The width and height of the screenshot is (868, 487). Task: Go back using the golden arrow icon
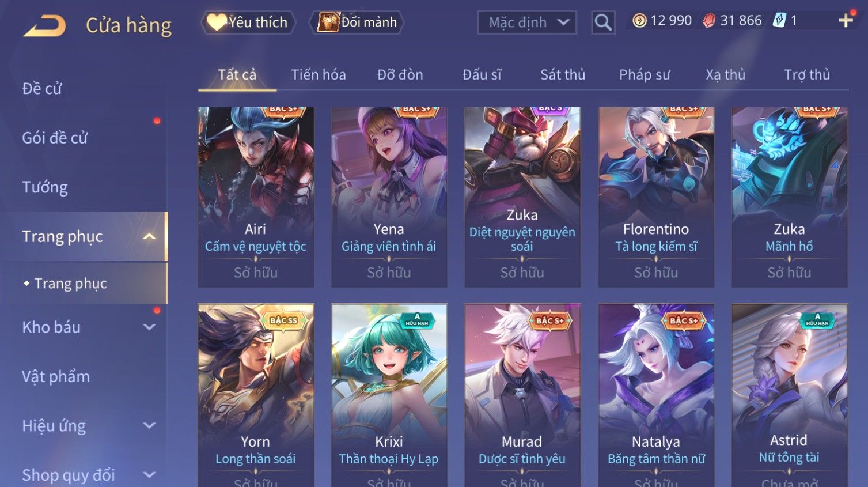tap(44, 26)
